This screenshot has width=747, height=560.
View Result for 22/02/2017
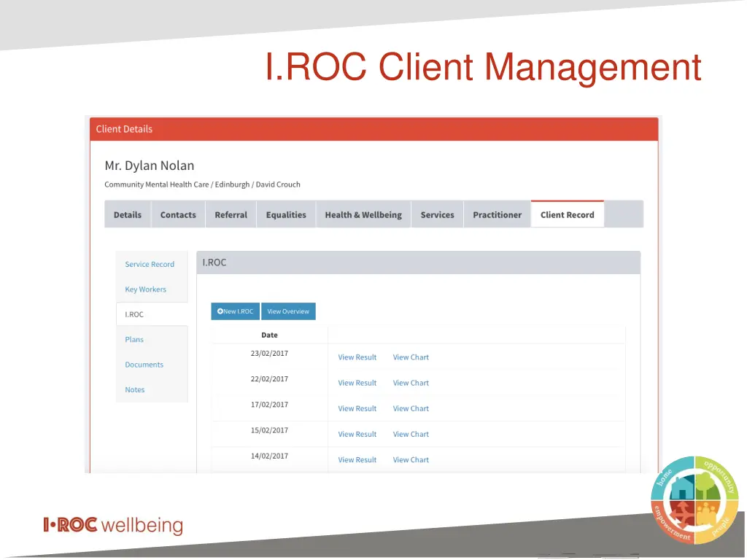tap(357, 383)
